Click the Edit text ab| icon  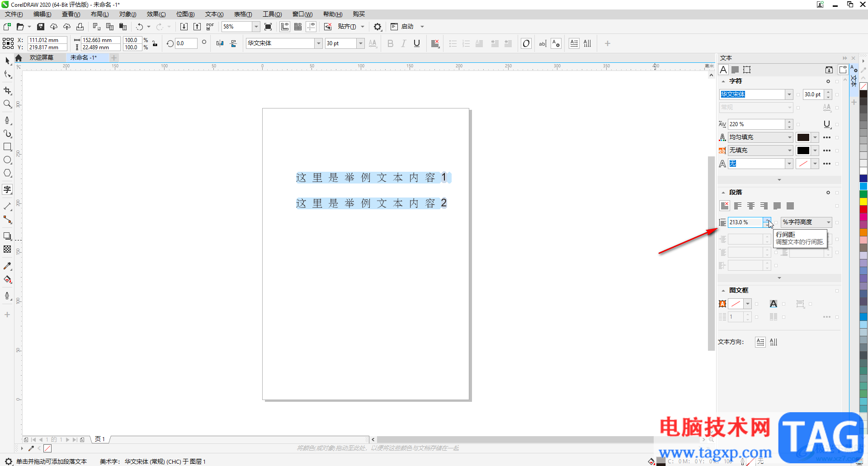point(542,43)
